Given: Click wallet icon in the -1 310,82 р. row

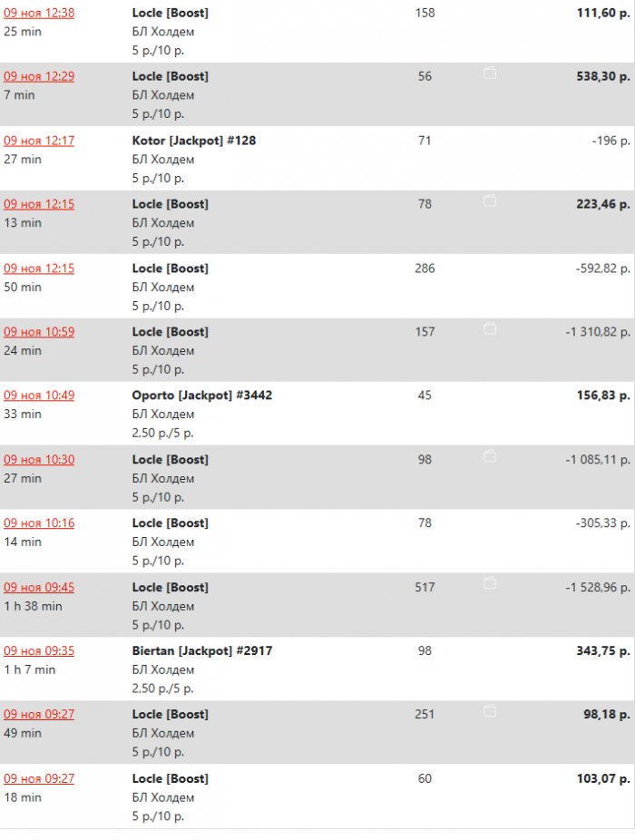Looking at the screenshot, I should (x=490, y=328).
